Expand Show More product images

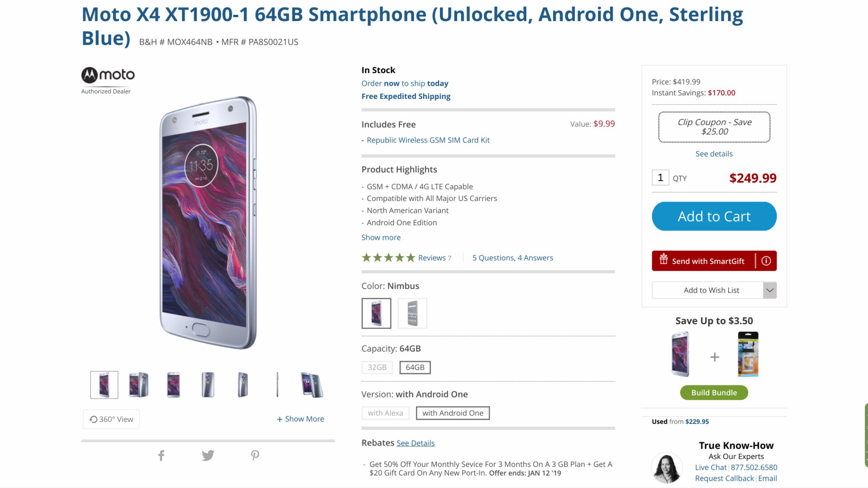point(300,419)
